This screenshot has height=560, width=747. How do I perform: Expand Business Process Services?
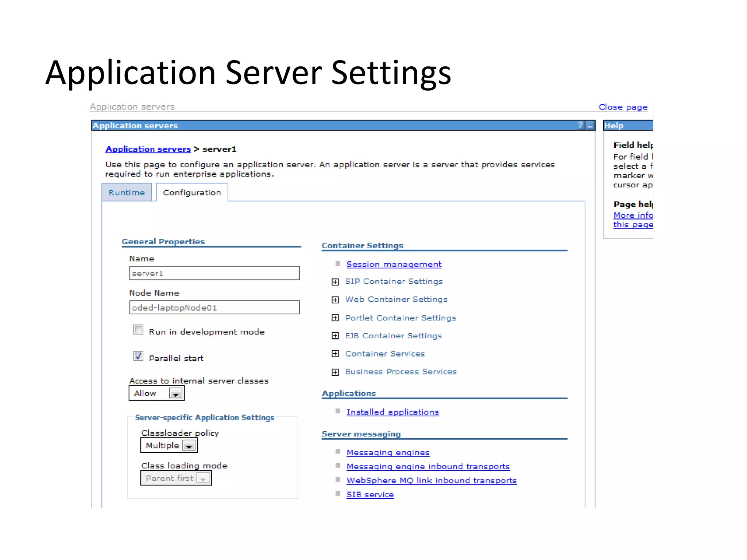(x=335, y=372)
